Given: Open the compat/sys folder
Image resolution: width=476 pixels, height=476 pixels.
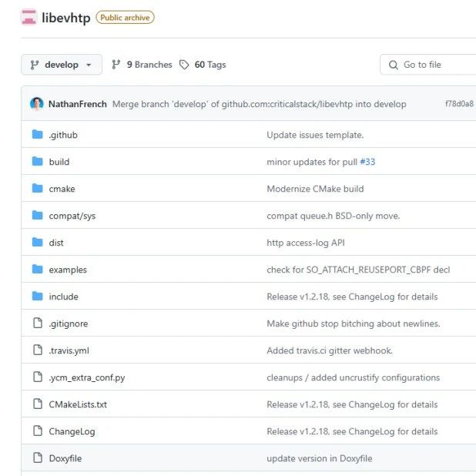Looking at the screenshot, I should (x=72, y=216).
